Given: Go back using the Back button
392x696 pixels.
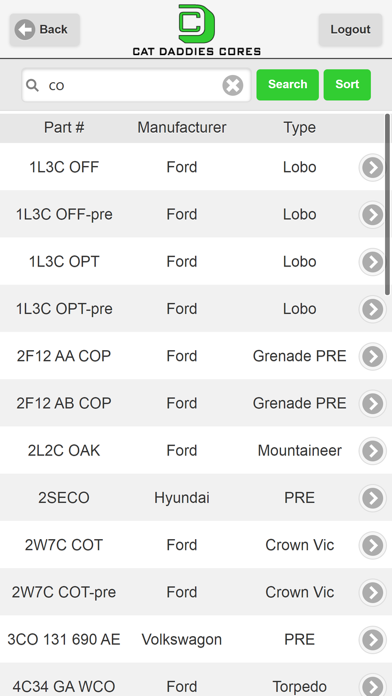Looking at the screenshot, I should (44, 29).
